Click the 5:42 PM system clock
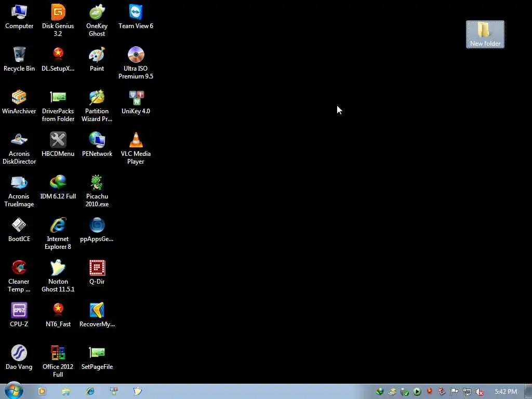Viewport: 532px width, 399px height. 506,392
